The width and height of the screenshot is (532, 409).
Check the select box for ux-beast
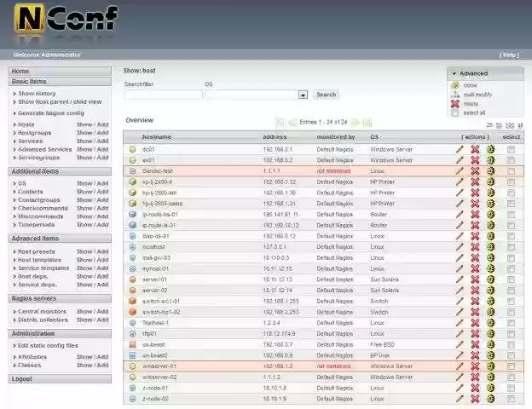coord(511,345)
